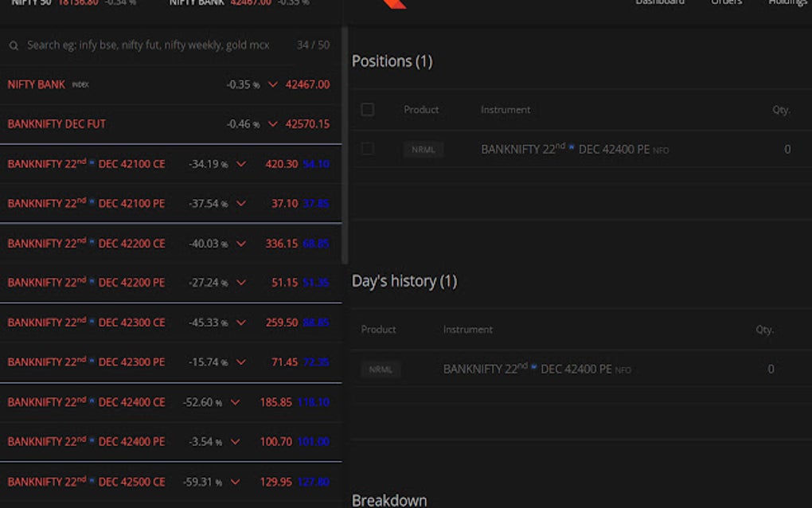This screenshot has height=508, width=812.
Task: Go to the Orders menu item
Action: click(x=726, y=3)
